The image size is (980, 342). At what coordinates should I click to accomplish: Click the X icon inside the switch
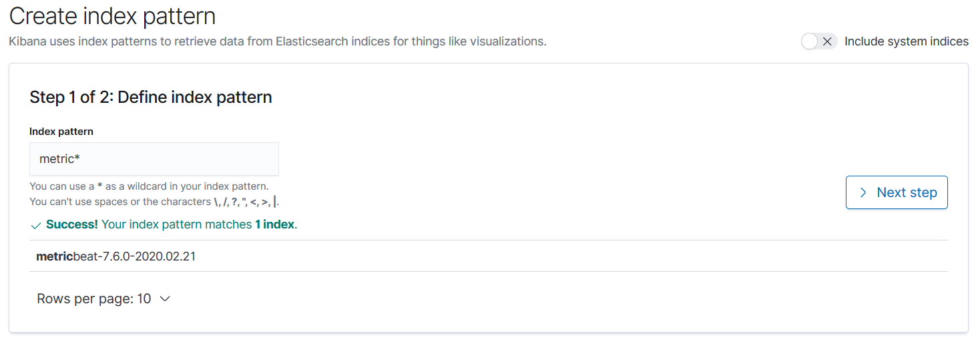[x=827, y=41]
